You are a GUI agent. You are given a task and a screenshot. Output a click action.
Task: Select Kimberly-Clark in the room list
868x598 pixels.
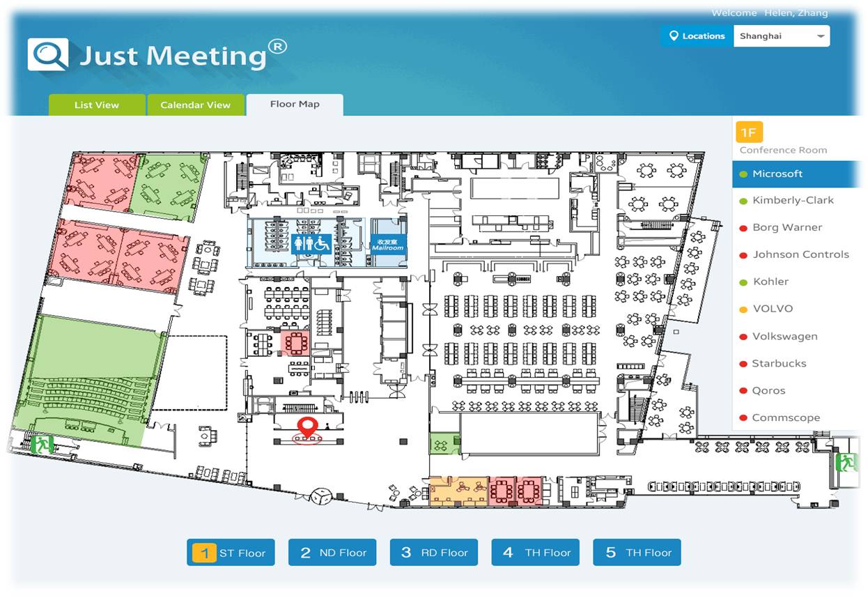793,201
